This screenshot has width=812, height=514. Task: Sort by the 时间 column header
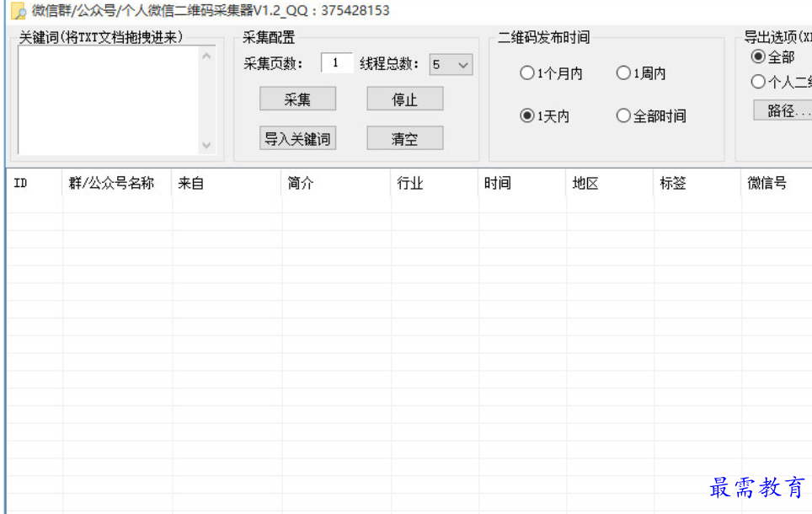pos(522,183)
